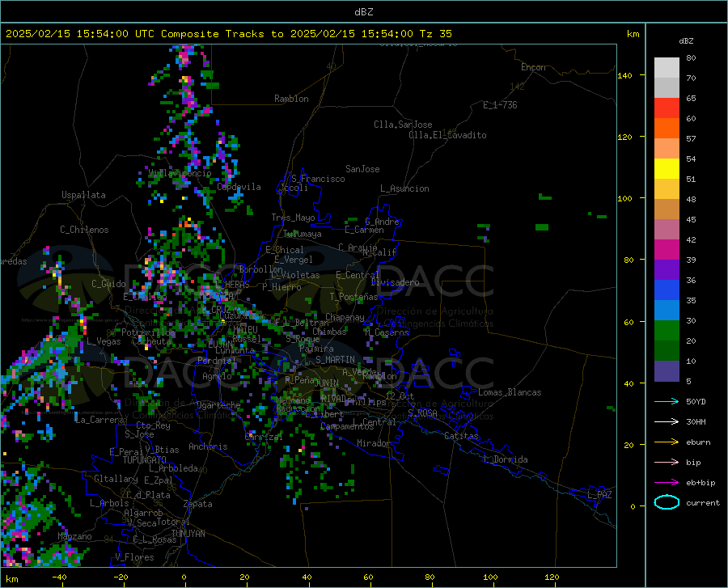This screenshot has height=588, width=728.
Task: Click the Lomas_Blancas map label
Action: tap(510, 392)
